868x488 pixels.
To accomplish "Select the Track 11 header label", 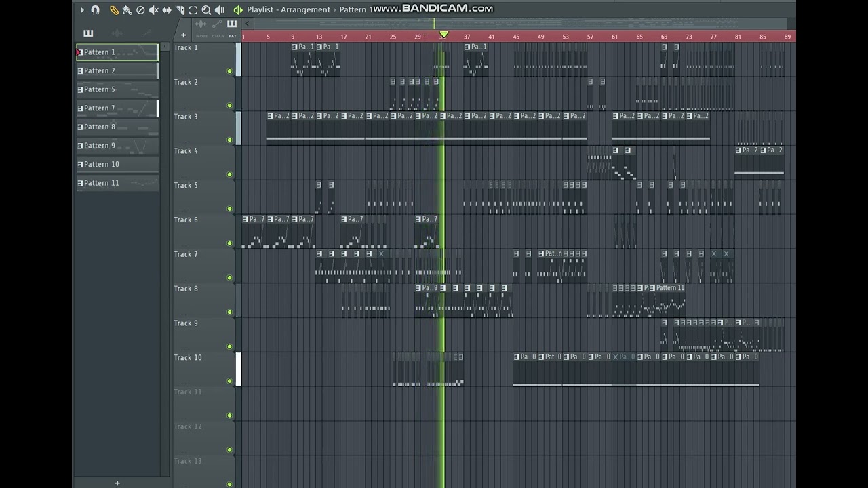I will coord(188,392).
